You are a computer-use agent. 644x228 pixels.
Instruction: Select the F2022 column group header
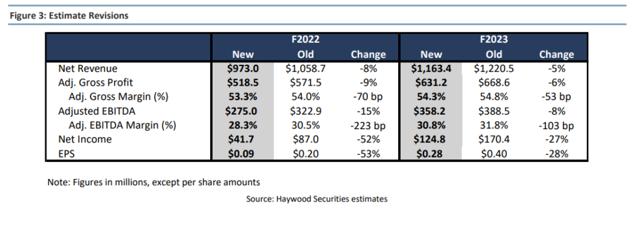305,40
